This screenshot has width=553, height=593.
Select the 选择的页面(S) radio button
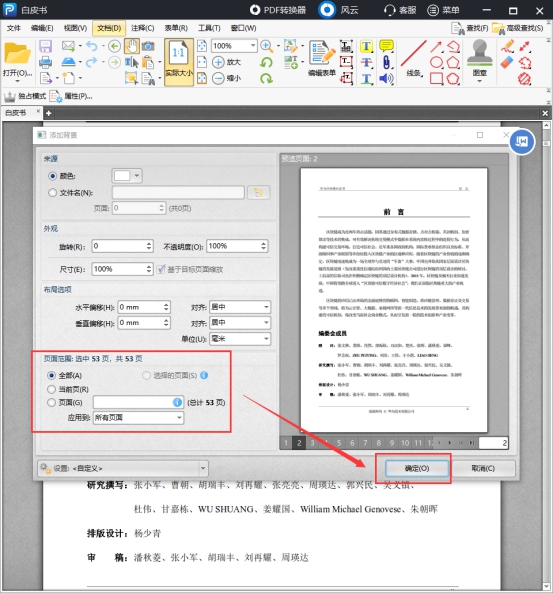[146, 376]
